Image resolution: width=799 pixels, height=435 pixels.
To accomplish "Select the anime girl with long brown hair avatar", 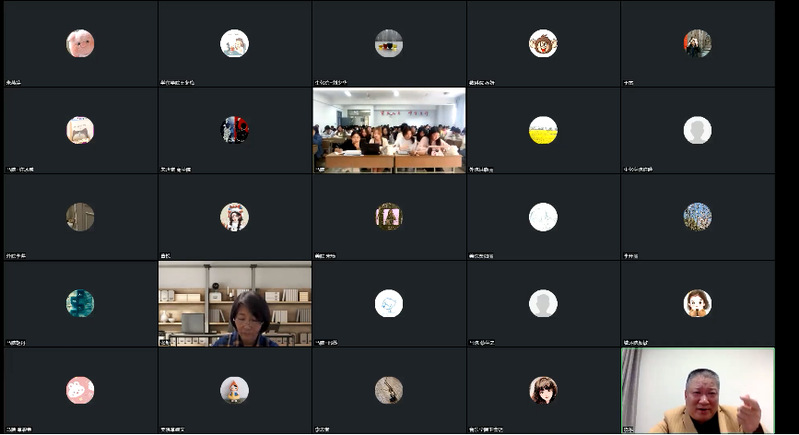I will [x=543, y=390].
